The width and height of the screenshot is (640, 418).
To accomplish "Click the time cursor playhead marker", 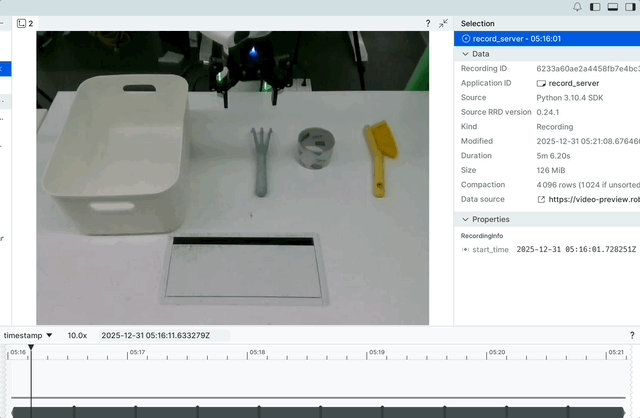I will point(31,347).
